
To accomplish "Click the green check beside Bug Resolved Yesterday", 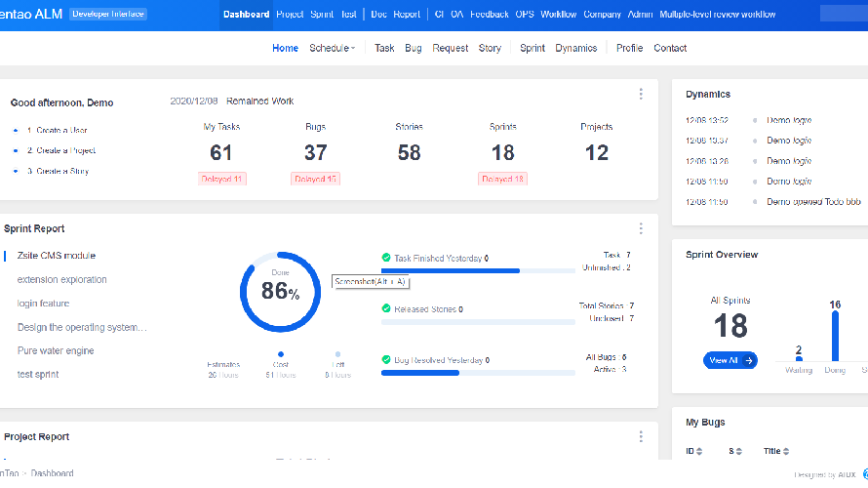I will click(386, 360).
